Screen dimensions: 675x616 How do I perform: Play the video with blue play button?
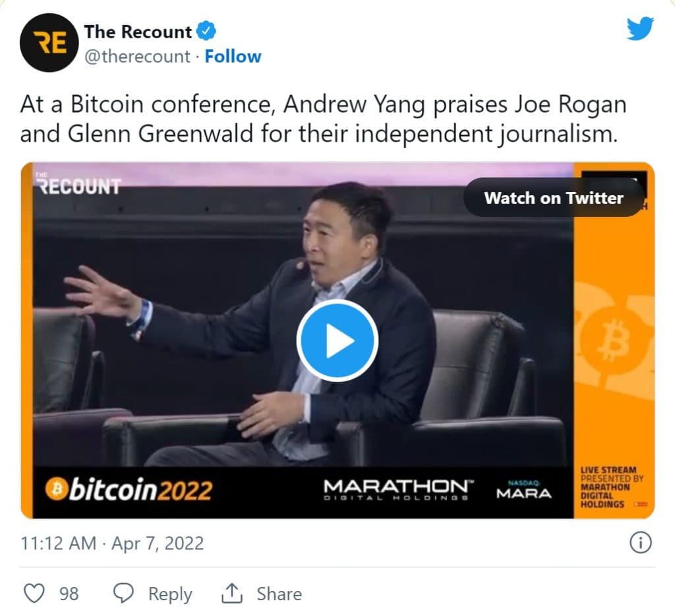[x=337, y=340]
